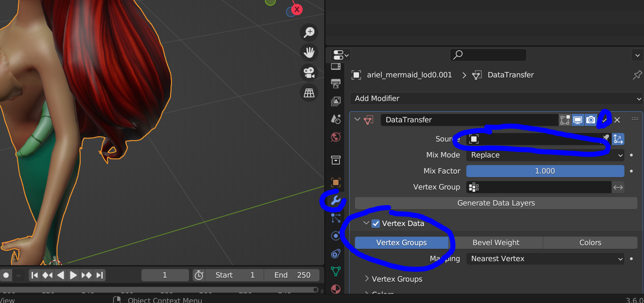Click the Generate Data Layers button

click(496, 203)
